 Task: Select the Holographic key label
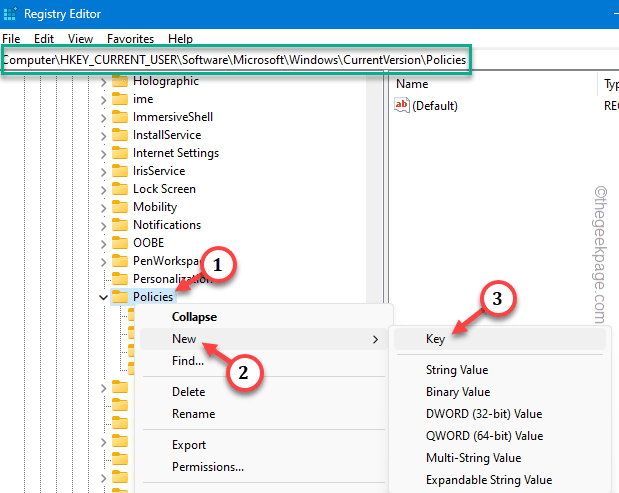tap(166, 81)
